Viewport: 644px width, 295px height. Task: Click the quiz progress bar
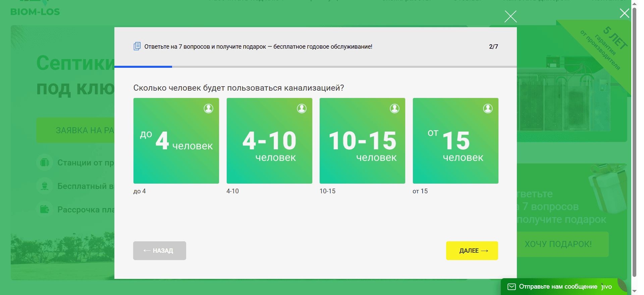[315, 67]
